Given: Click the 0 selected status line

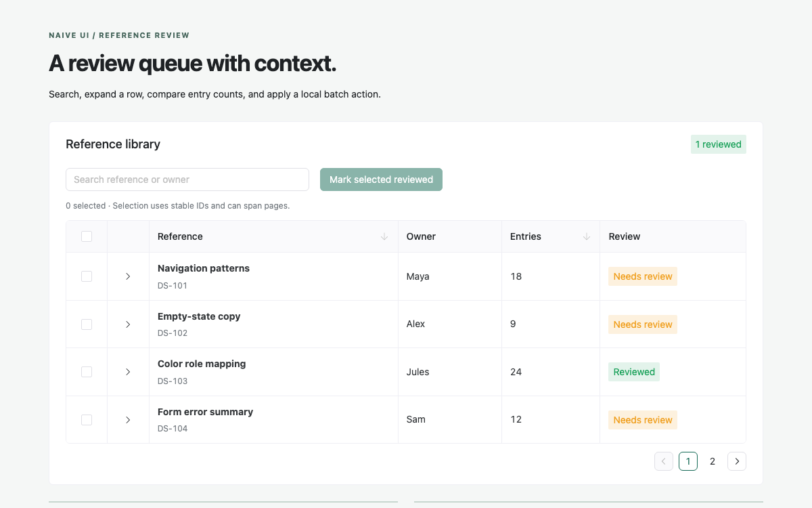Looking at the screenshot, I should [x=178, y=206].
